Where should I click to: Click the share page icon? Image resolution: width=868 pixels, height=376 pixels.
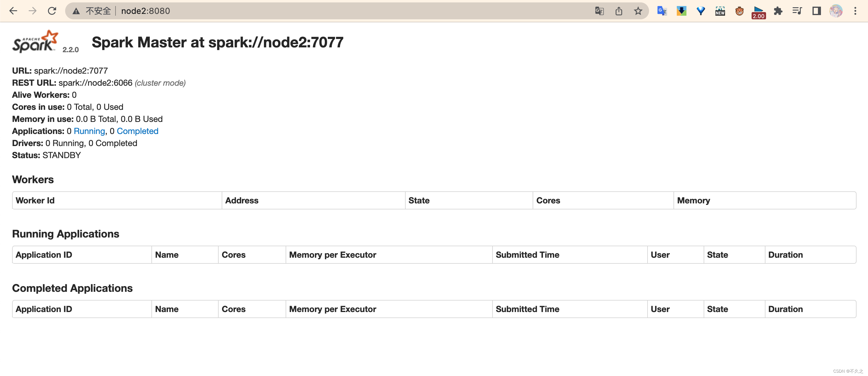(619, 11)
